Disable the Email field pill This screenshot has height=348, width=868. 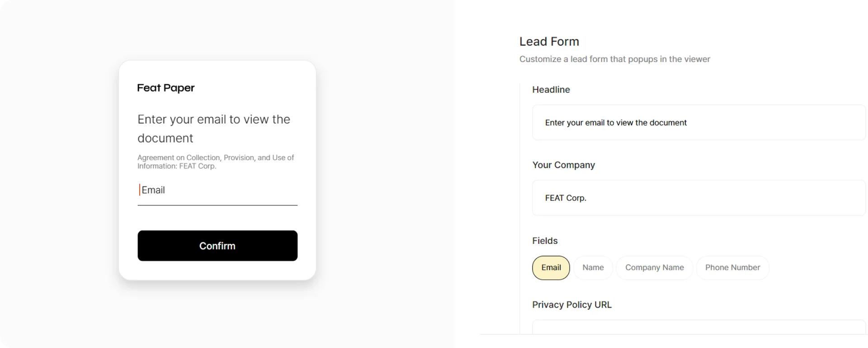click(x=551, y=267)
